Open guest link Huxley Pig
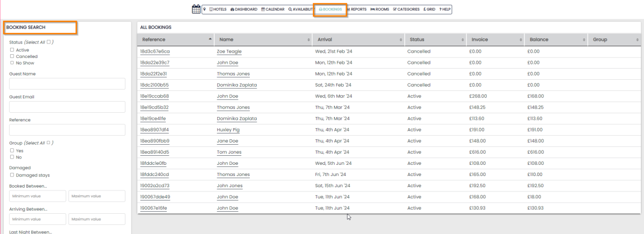This screenshot has width=644, height=234. (x=229, y=129)
